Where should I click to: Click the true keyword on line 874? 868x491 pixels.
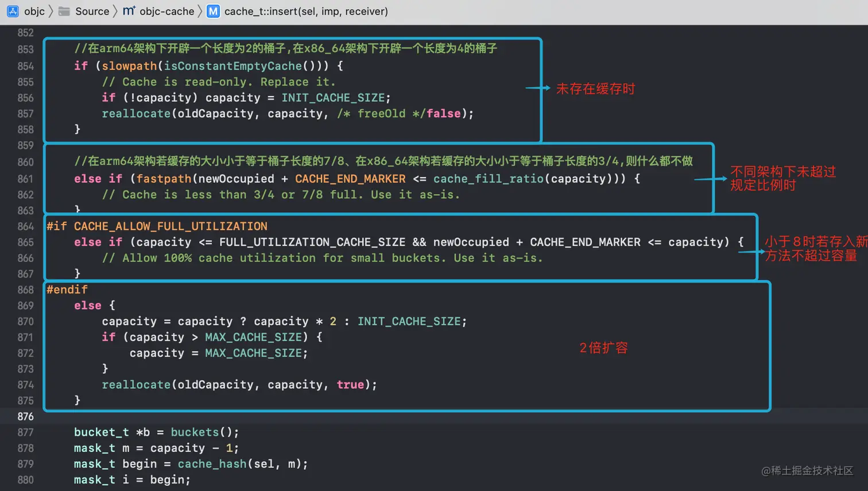coord(350,385)
